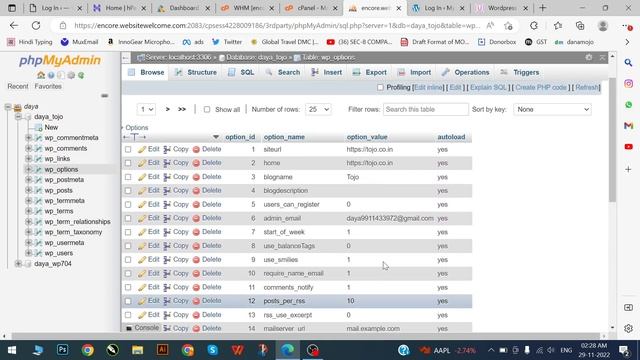
Task: Switch to SQL tab
Action: point(241,72)
